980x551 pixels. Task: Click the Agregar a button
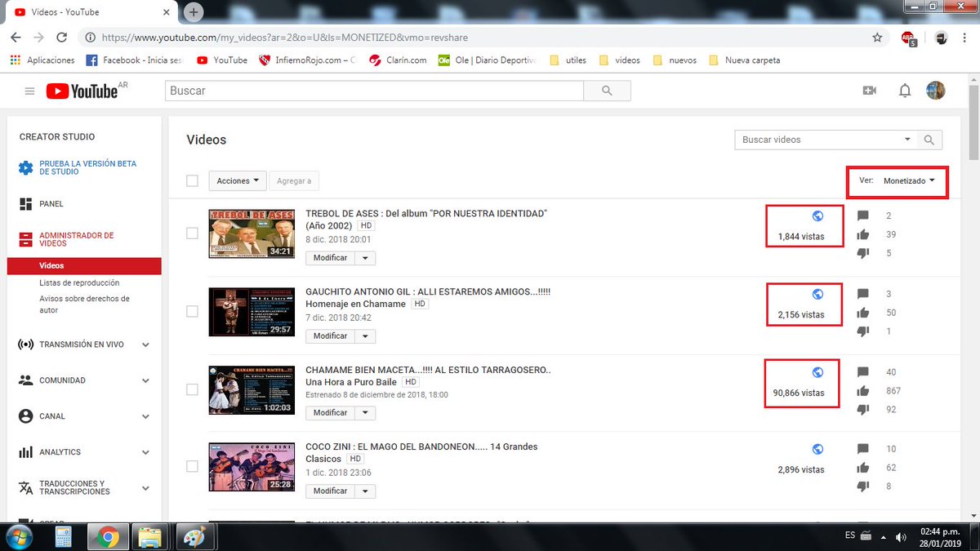click(294, 180)
